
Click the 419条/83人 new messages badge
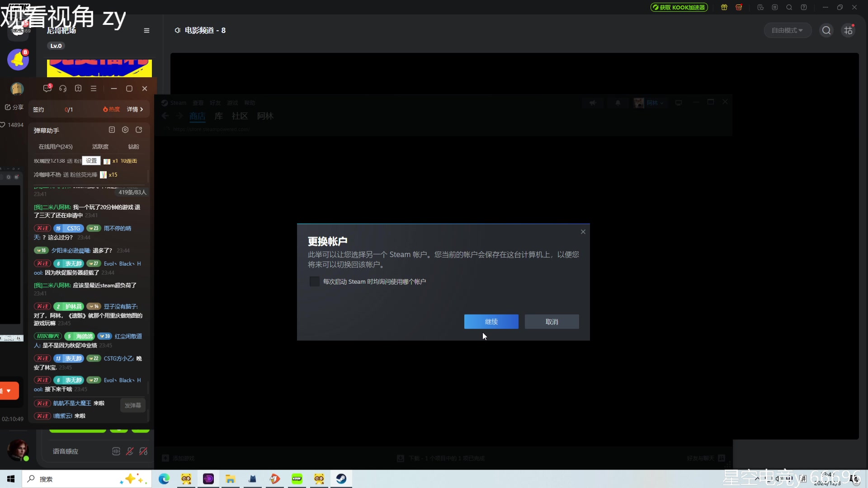[x=132, y=192]
